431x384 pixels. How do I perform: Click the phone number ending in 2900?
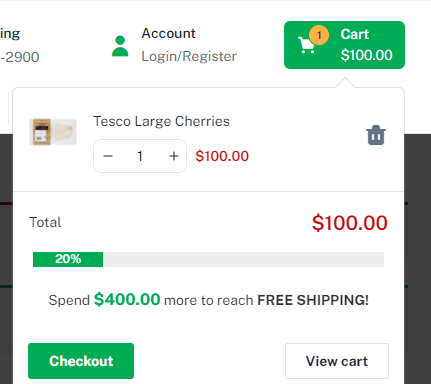[20, 57]
